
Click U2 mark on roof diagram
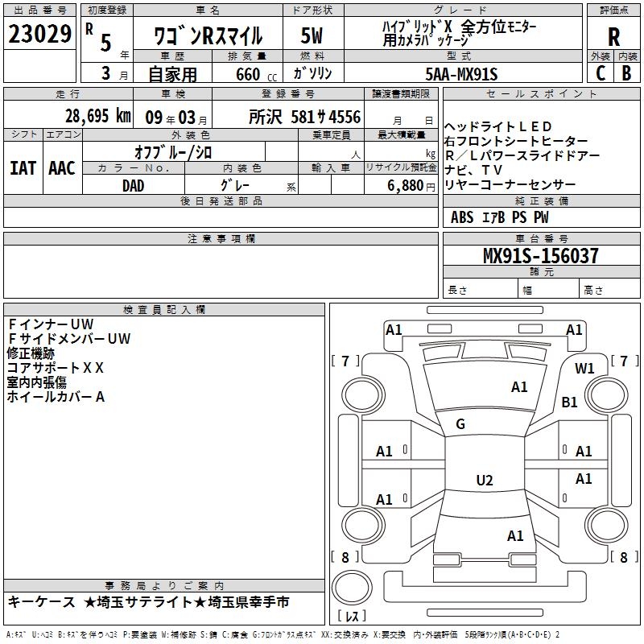(x=485, y=480)
